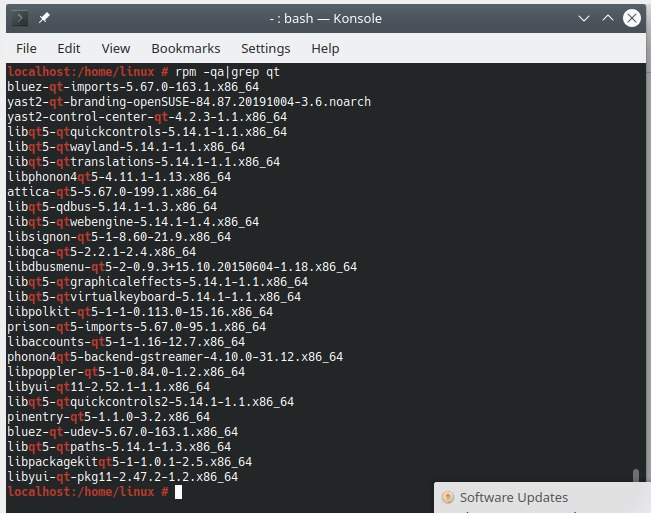Click line 'bluez-qt-imports-5.67.0-163.1.x86_64'
The image size is (651, 513).
133,87
